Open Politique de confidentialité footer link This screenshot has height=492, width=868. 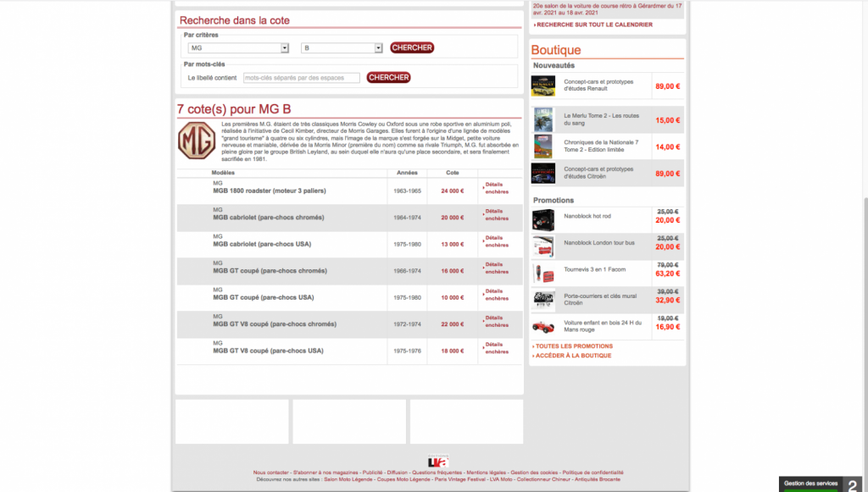pos(593,473)
